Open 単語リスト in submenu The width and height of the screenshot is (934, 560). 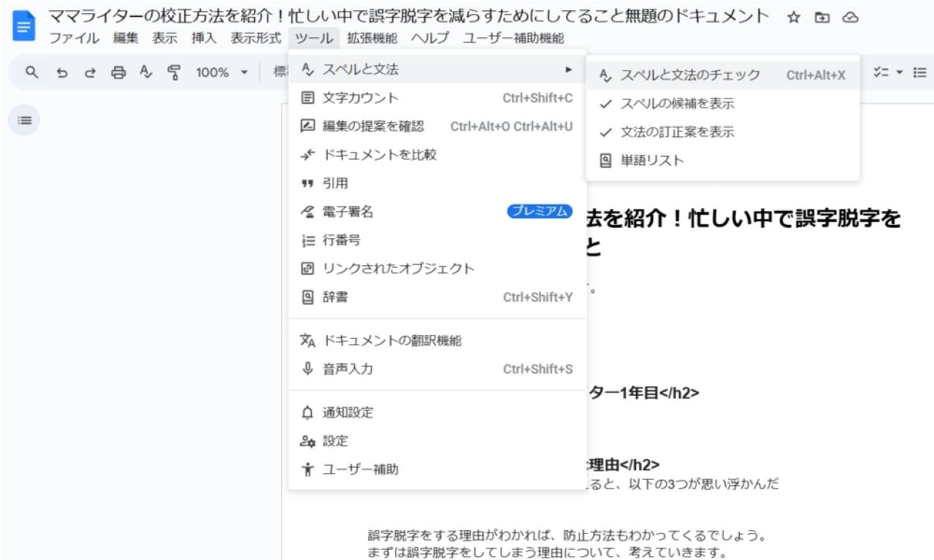tap(722, 161)
